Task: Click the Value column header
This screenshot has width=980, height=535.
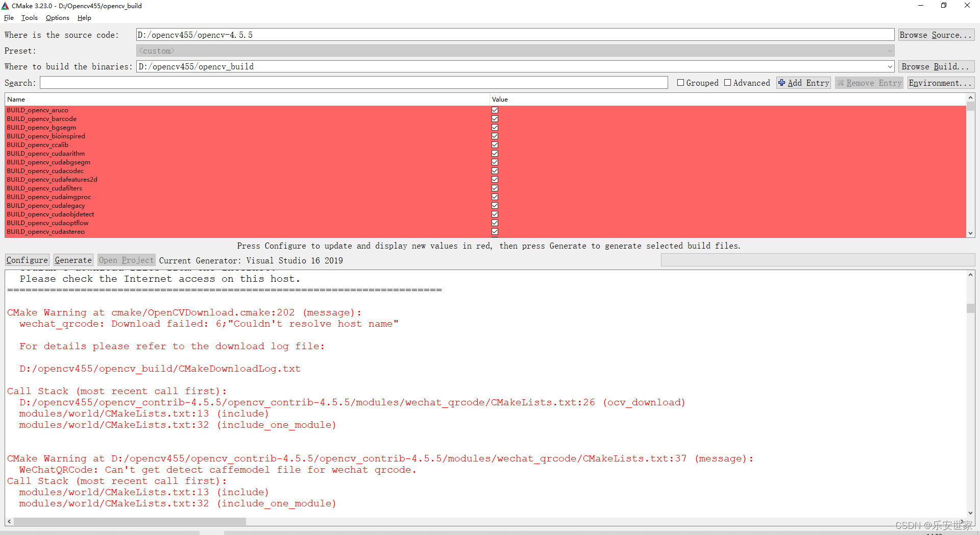Action: (x=728, y=100)
